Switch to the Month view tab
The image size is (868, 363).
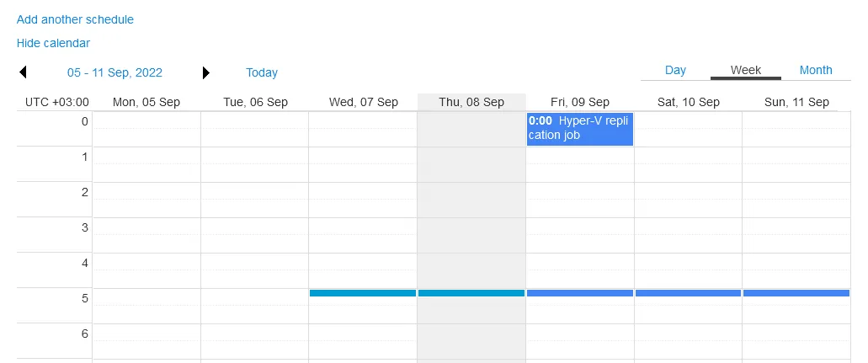(816, 71)
